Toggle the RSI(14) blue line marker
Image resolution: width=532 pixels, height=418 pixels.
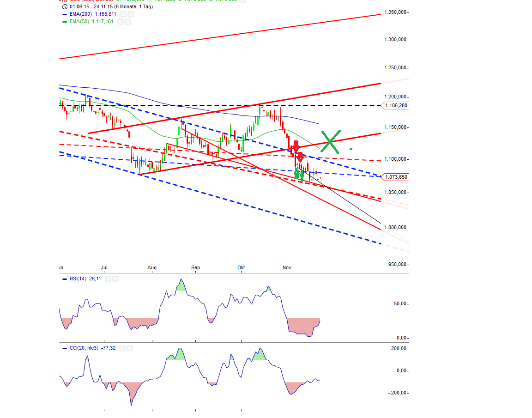(x=65, y=279)
